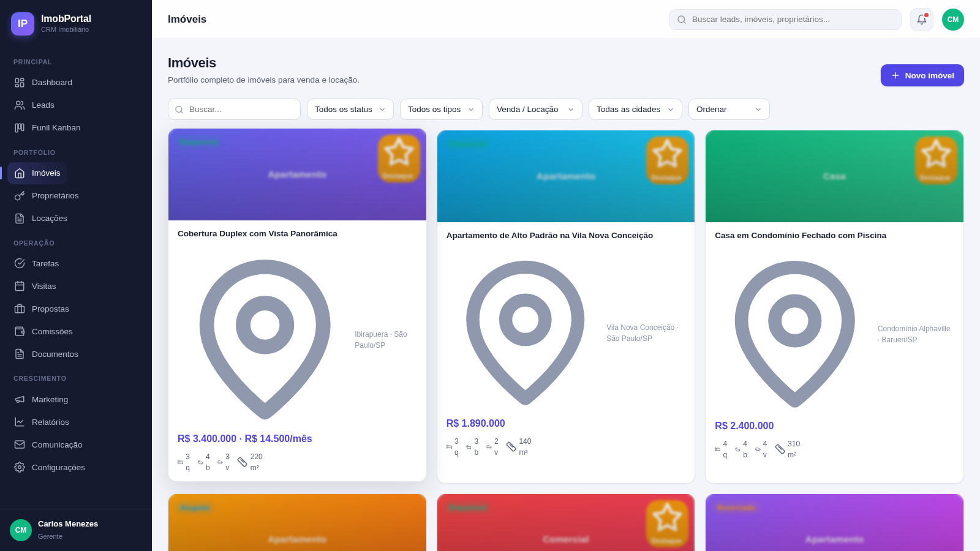Click the Marketing megaphone icon
This screenshot has height=551, width=980.
(20, 400)
